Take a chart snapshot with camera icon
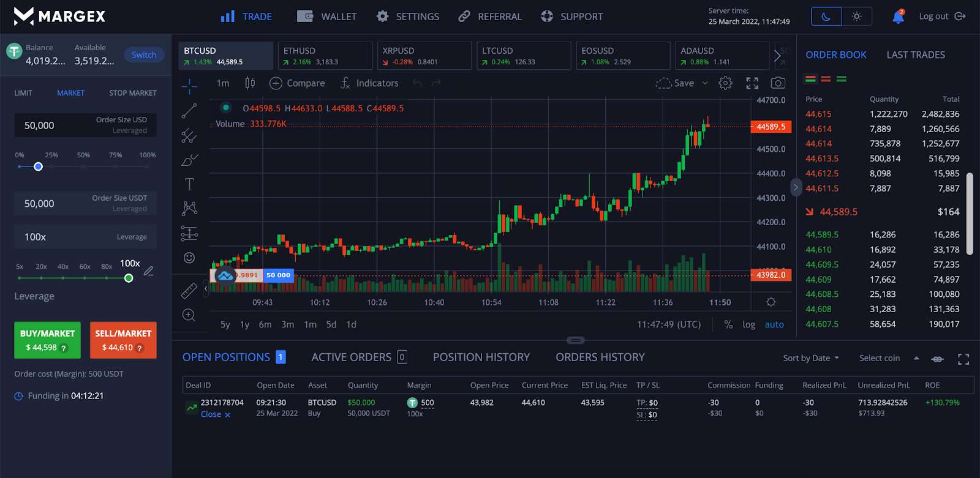 pyautogui.click(x=778, y=83)
